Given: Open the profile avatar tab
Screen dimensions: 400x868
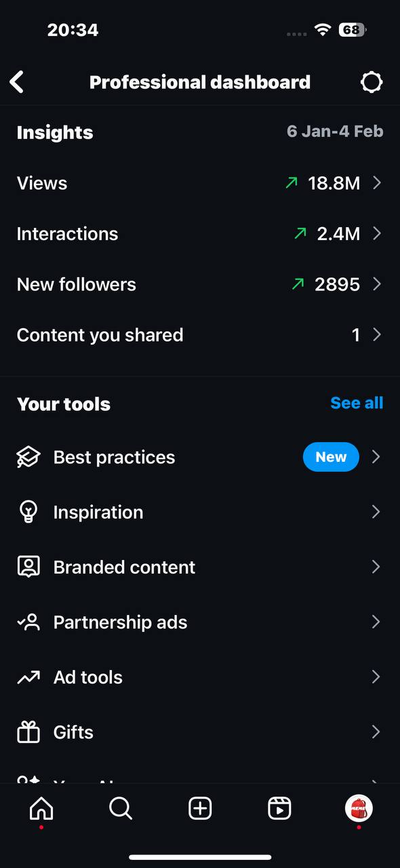Looking at the screenshot, I should pyautogui.click(x=359, y=808).
